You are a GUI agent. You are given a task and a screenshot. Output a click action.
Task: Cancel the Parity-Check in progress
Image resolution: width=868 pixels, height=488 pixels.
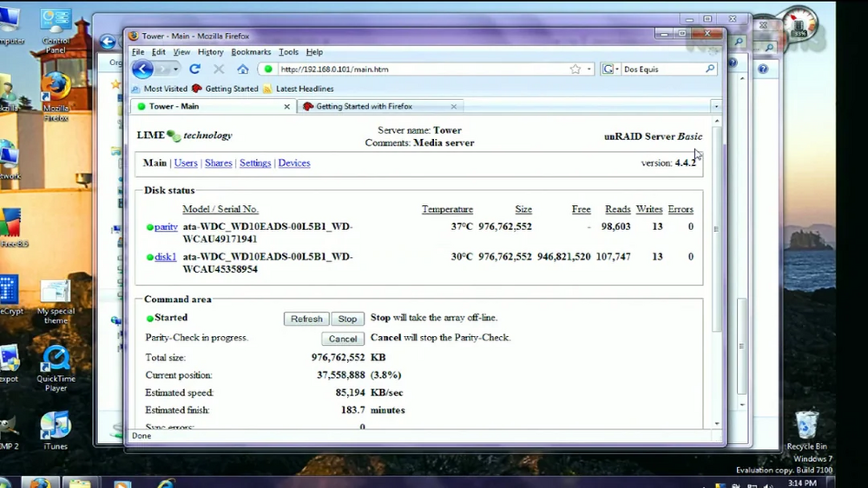coord(343,339)
